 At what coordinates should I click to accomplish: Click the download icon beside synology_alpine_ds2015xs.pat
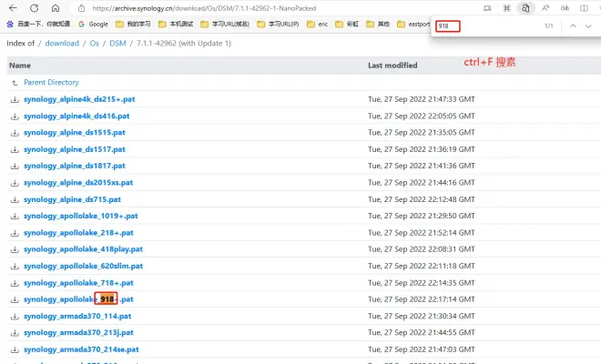(15, 183)
